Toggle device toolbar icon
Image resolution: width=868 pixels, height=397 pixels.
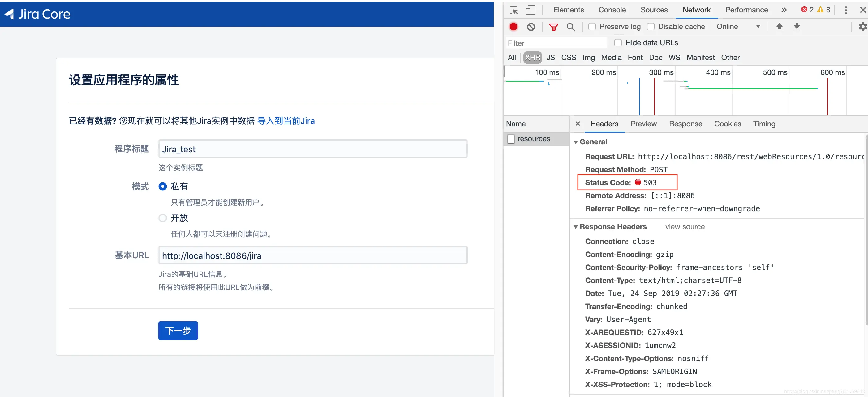point(530,10)
